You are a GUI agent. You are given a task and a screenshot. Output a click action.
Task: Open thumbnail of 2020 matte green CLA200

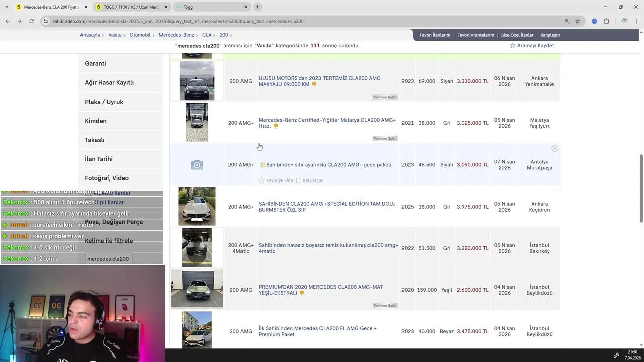[197, 289]
